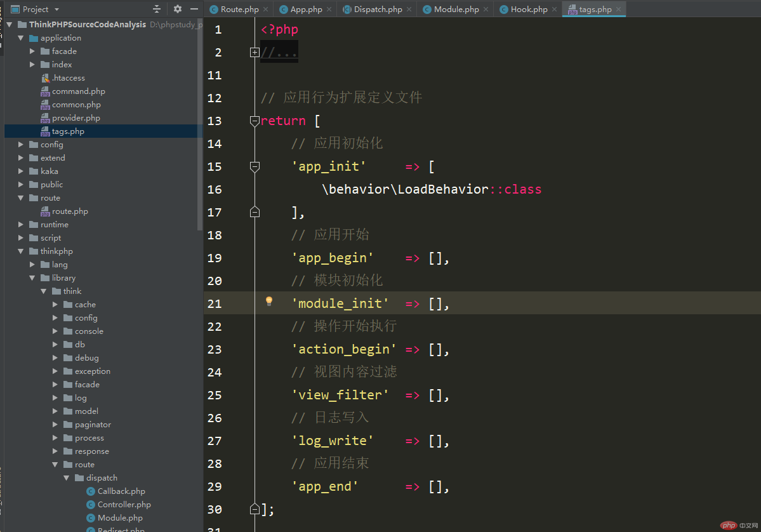Open Callback.php class file

coord(121,491)
